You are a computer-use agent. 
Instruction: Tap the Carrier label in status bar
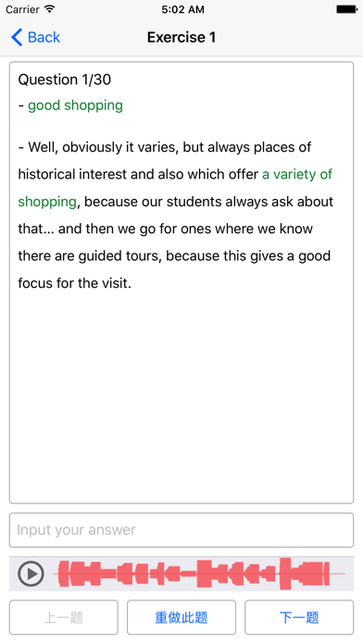22,9
